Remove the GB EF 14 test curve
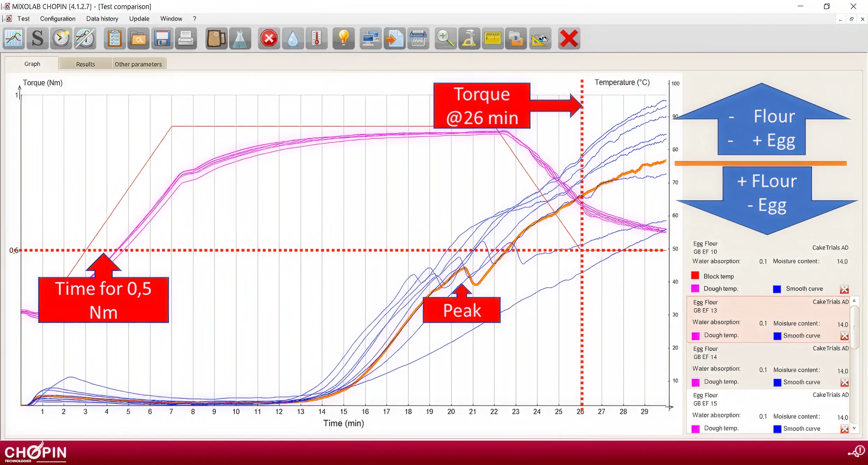This screenshot has height=465, width=868. tap(844, 383)
